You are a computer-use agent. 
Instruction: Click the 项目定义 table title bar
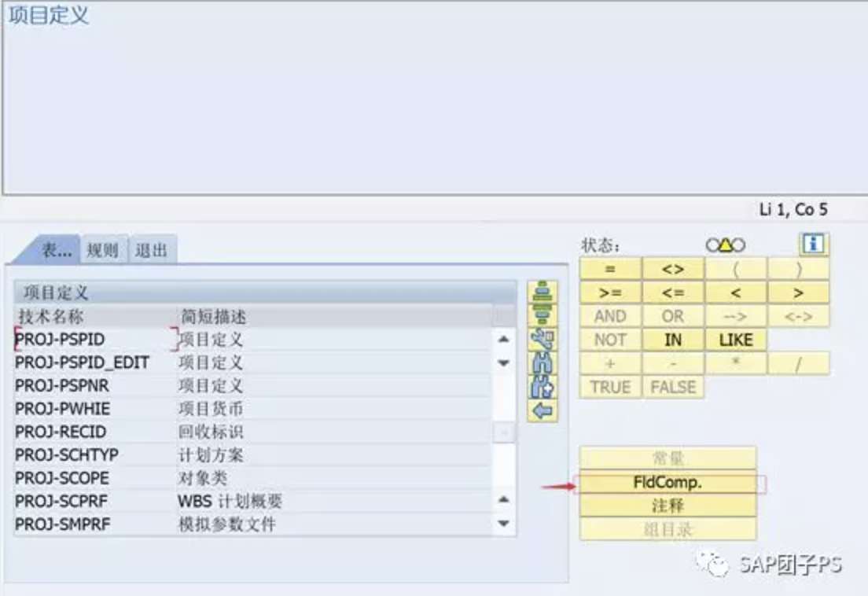click(x=265, y=292)
